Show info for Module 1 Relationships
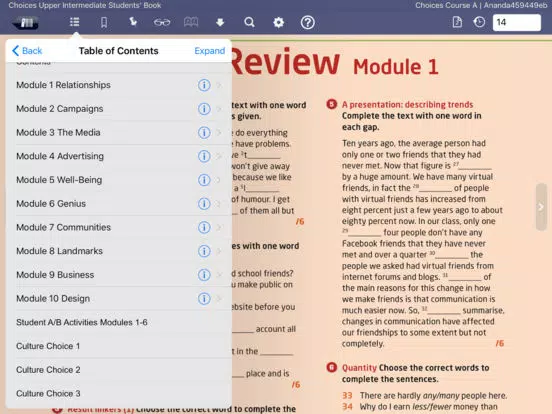This screenshot has width=552, height=414. pos(204,85)
